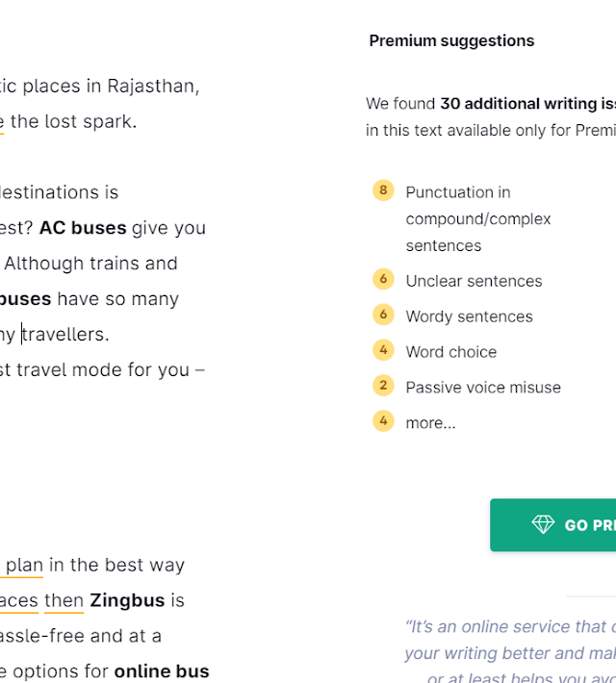Select "Punctuation in compound/complex sentences" item

[477, 219]
